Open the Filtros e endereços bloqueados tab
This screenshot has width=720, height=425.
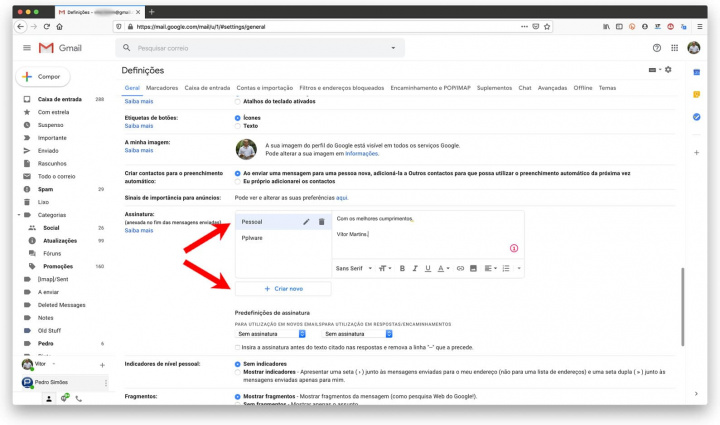(x=342, y=88)
